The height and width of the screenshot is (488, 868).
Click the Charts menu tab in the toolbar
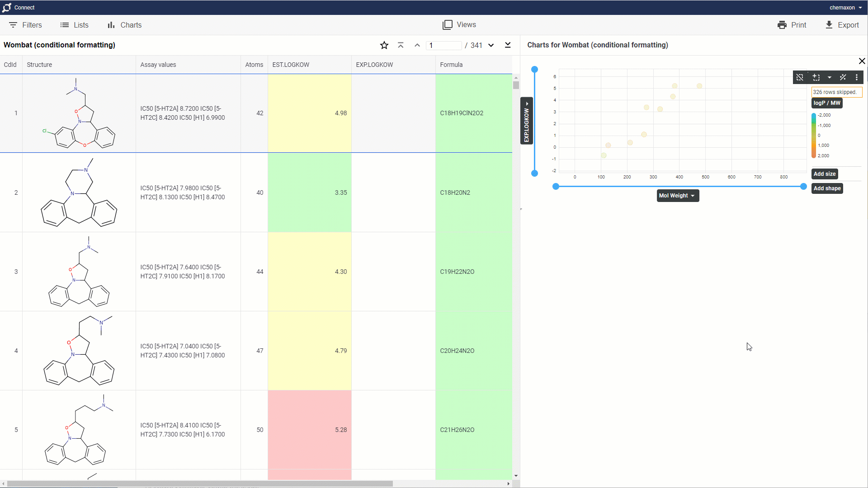(125, 25)
